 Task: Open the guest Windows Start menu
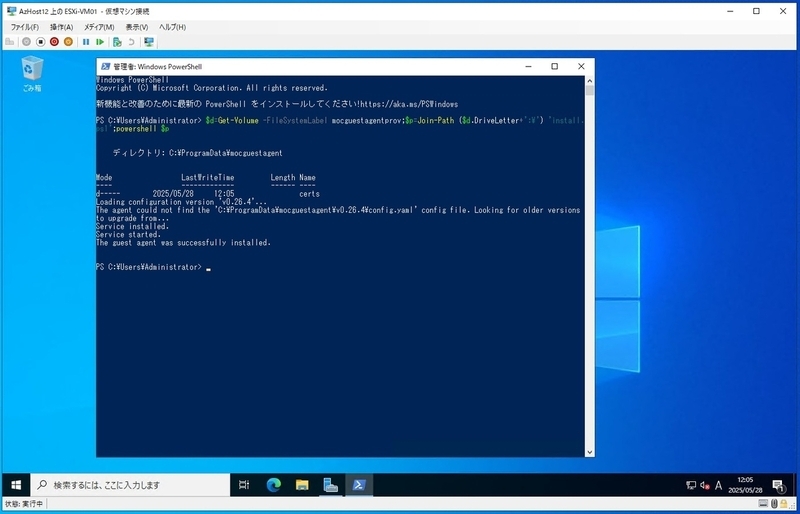[16, 485]
